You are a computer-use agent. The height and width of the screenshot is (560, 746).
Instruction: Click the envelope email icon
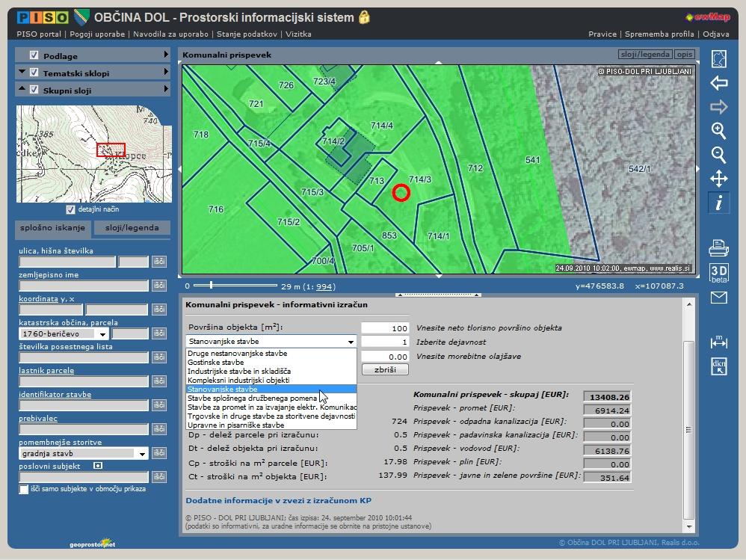pos(718,298)
